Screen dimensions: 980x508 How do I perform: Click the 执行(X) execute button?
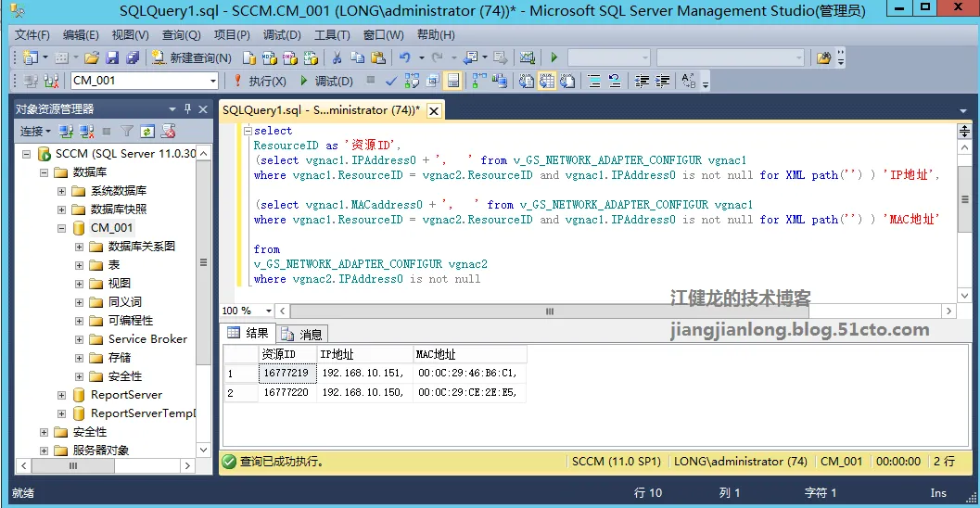tap(260, 82)
